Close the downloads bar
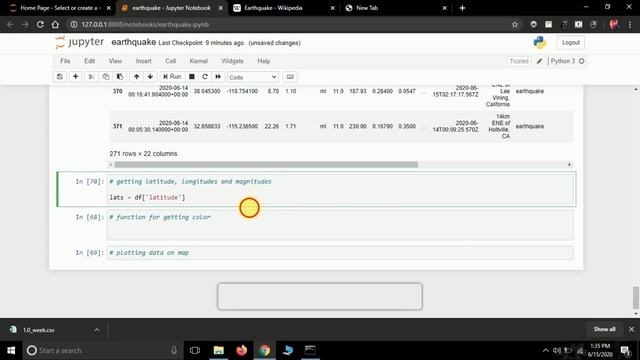This screenshot has width=640, height=360. 631,329
